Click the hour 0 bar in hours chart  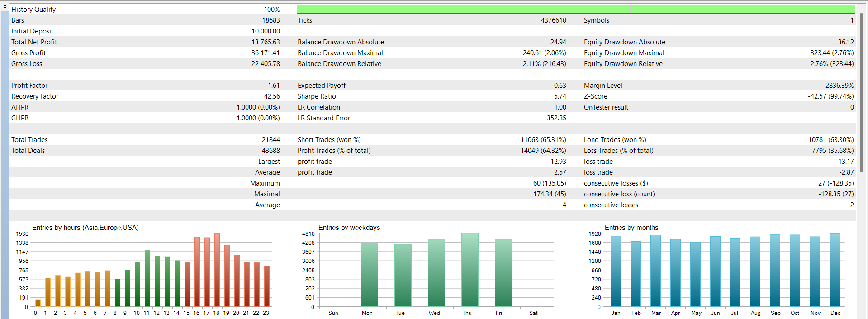(38, 303)
